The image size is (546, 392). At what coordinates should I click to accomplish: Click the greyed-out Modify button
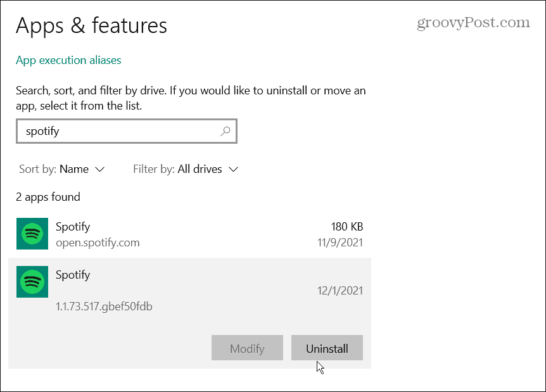tap(247, 348)
